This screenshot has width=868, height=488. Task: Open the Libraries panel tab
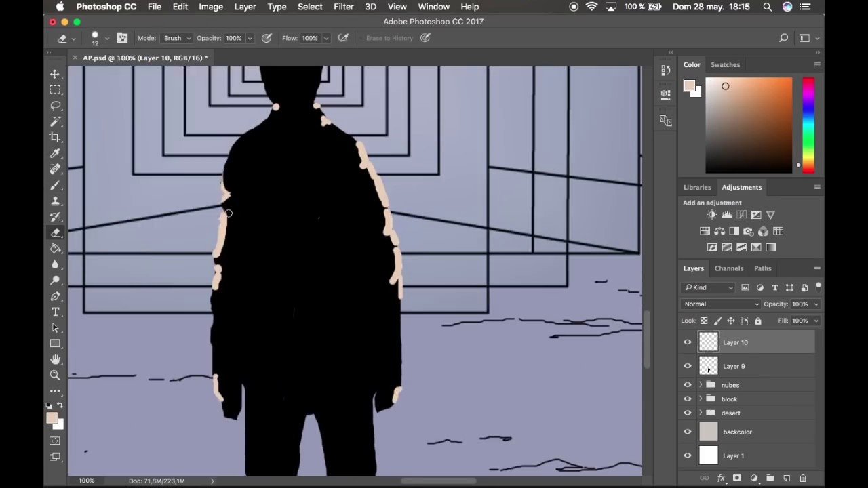pyautogui.click(x=697, y=187)
